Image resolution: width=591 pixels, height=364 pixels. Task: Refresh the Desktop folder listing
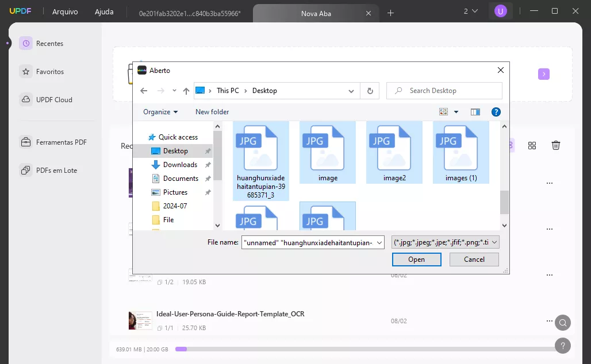(x=370, y=91)
